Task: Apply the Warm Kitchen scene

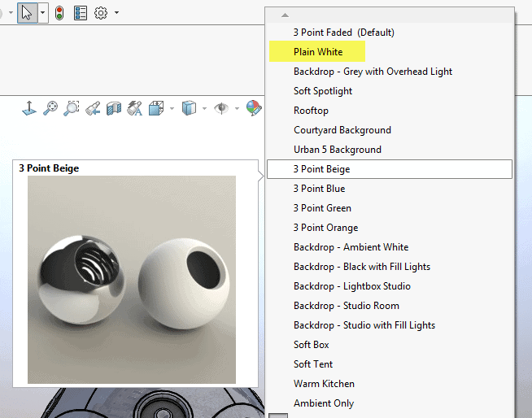Action: [x=324, y=384]
